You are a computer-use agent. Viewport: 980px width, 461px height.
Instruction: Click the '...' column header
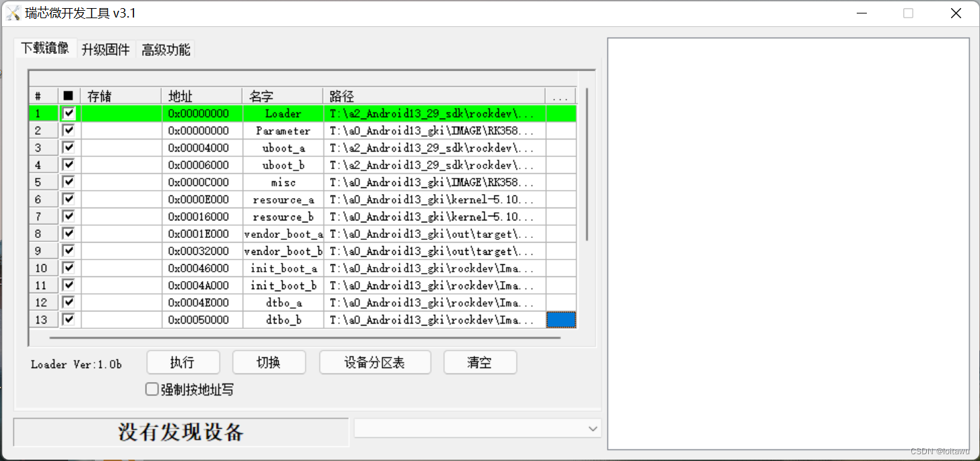(561, 96)
